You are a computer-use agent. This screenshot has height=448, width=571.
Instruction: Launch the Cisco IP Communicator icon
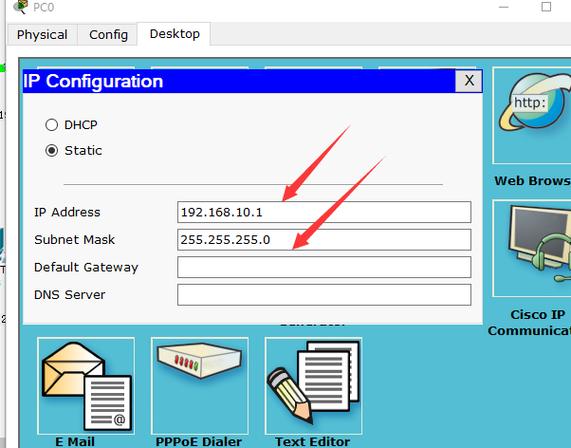coord(532,248)
